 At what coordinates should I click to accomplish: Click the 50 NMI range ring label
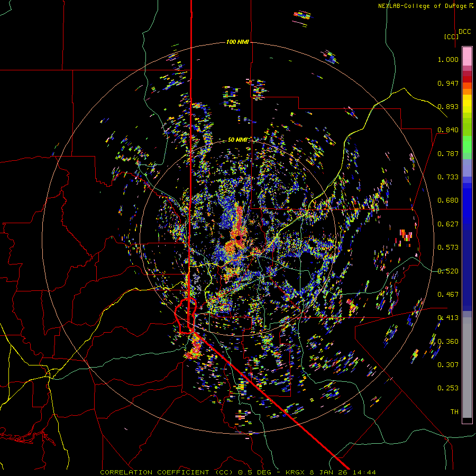coord(237,140)
